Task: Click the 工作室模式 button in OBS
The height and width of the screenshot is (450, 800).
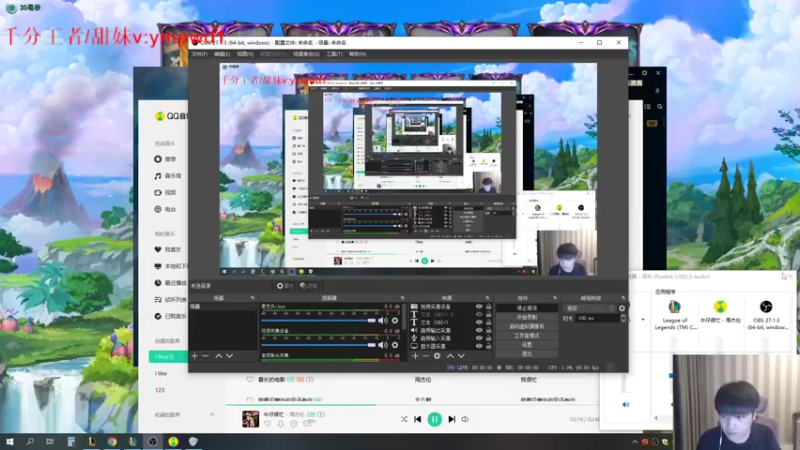Action: pos(527,336)
